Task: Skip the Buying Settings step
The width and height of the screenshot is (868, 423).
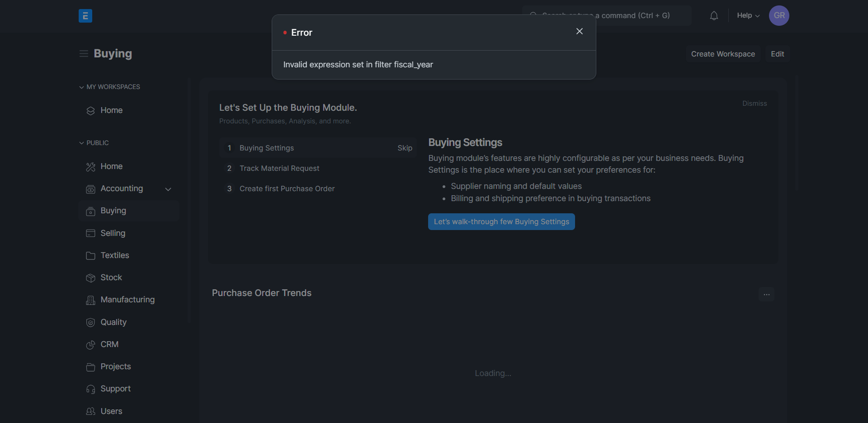Action: click(x=405, y=148)
